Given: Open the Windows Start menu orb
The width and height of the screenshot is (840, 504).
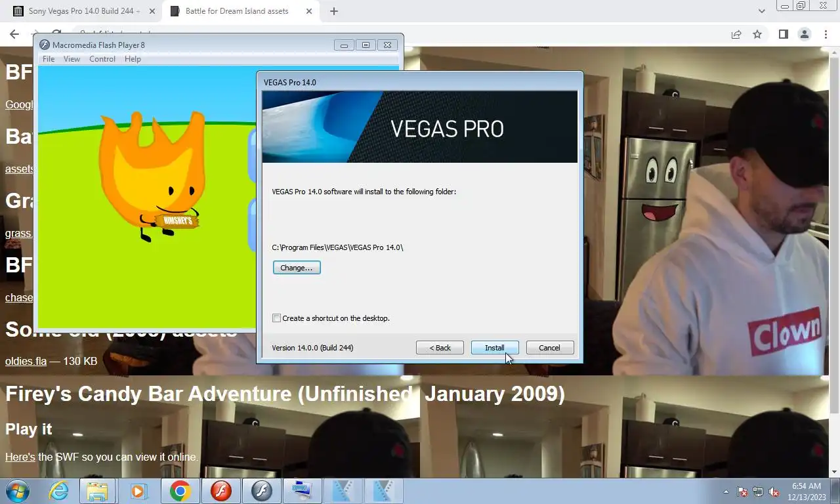Looking at the screenshot, I should (x=18, y=491).
